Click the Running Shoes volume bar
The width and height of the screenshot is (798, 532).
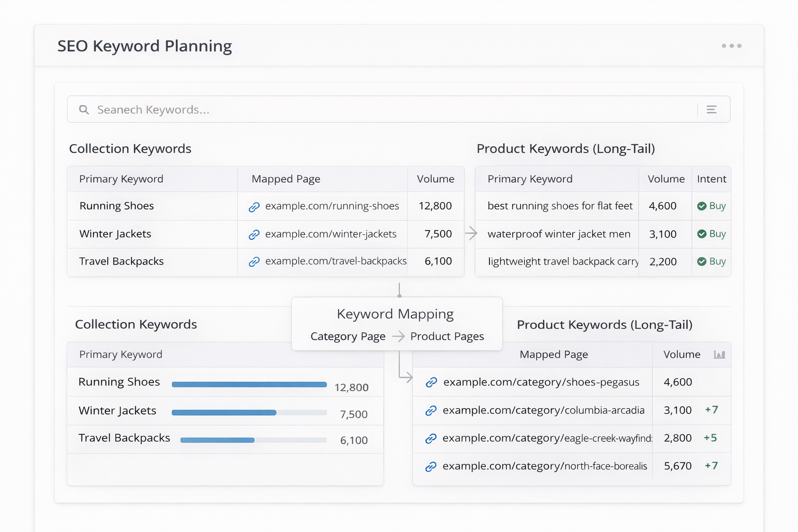[249, 384]
